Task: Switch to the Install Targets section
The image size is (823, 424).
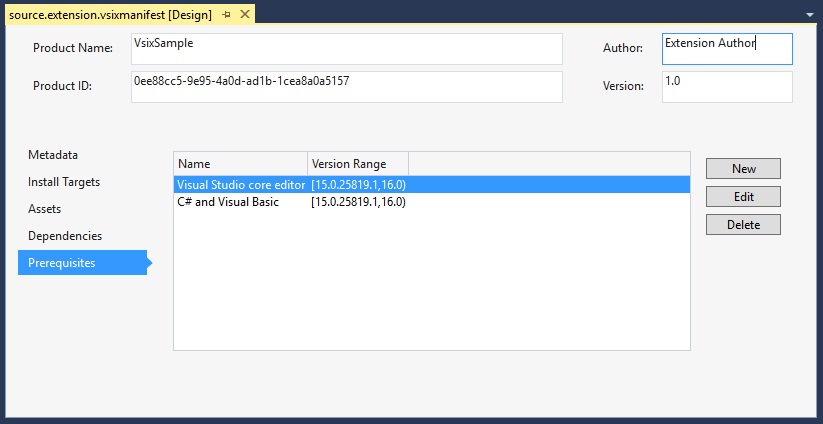Action: coord(64,182)
